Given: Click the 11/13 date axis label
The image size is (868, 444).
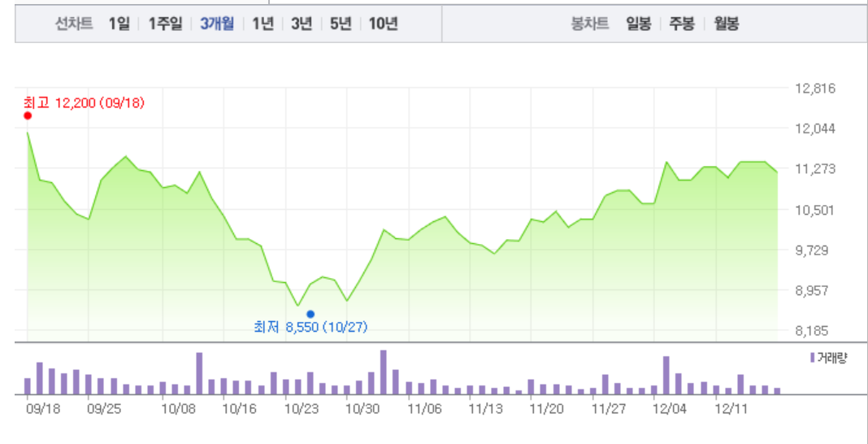Looking at the screenshot, I should 484,409.
